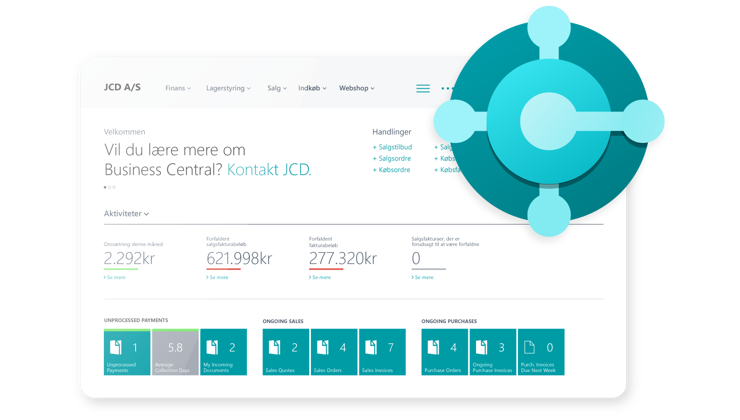This screenshot has width=740, height=420.
Task: Open Purch. Invoices Due Next Week tile
Action: 540,352
